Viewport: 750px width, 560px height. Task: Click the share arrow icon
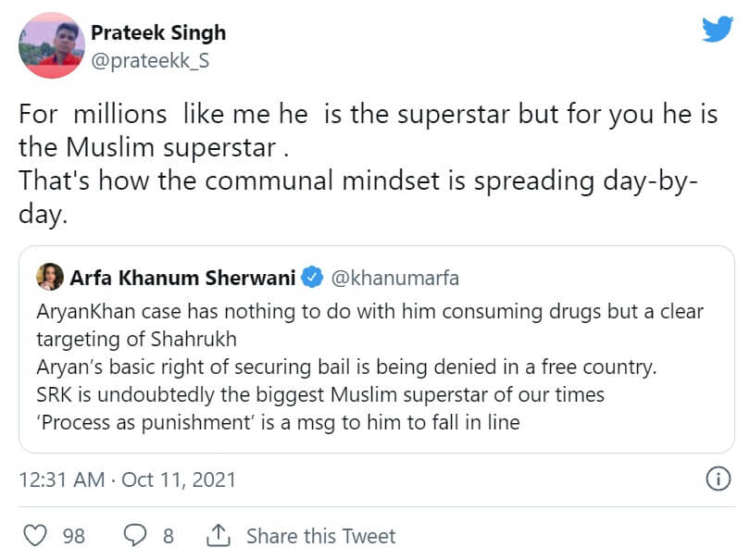[219, 536]
